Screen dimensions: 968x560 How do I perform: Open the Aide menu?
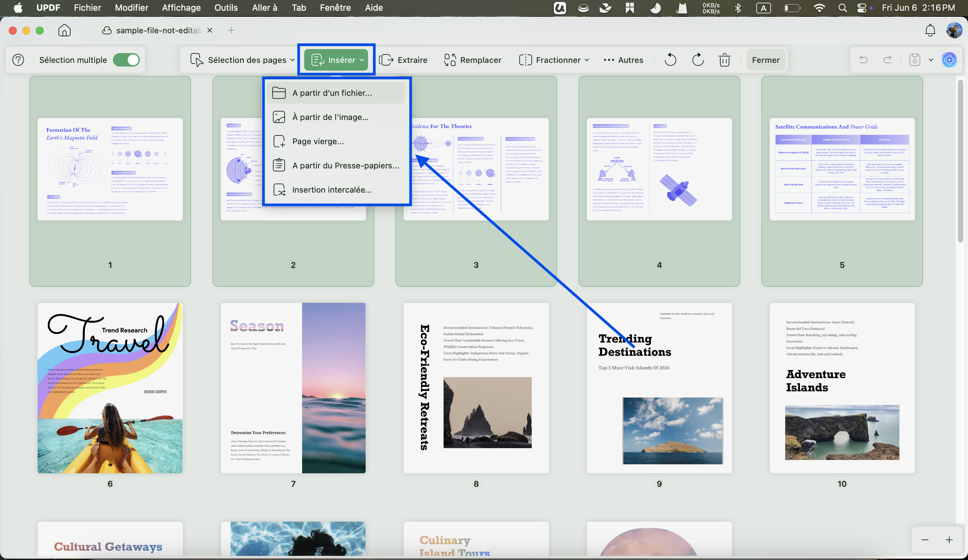(374, 8)
